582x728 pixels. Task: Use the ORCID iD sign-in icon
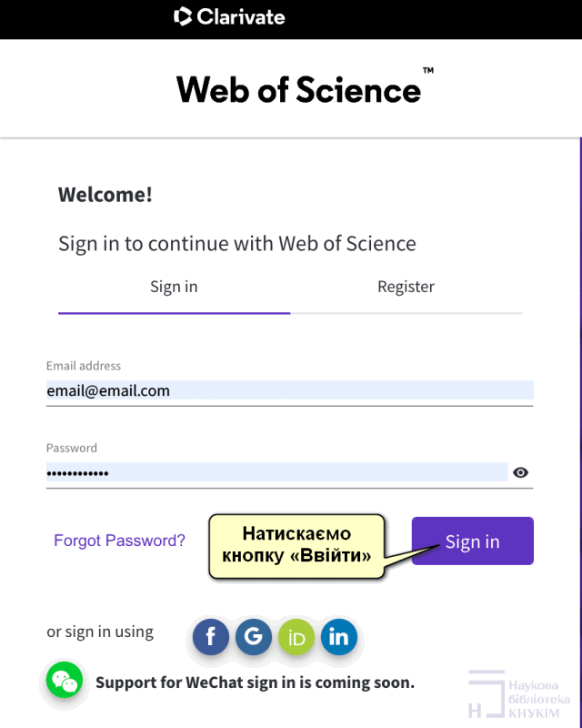point(296,638)
